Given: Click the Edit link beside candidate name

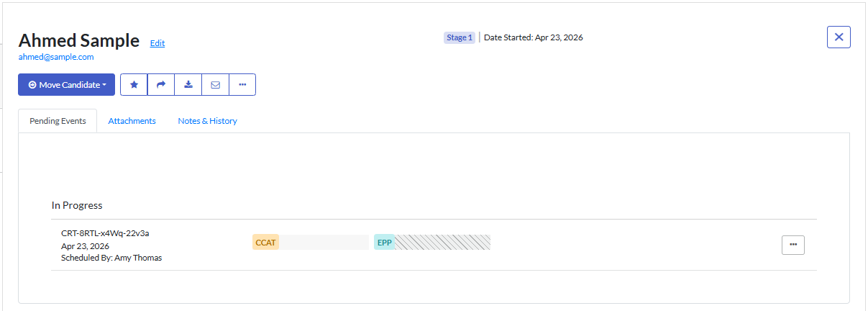Looking at the screenshot, I should coord(157,43).
